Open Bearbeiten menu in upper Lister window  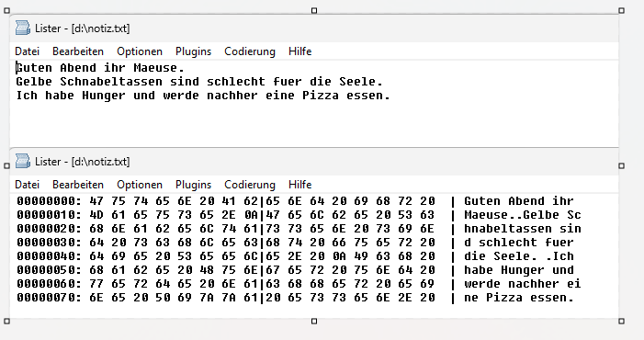tap(78, 51)
